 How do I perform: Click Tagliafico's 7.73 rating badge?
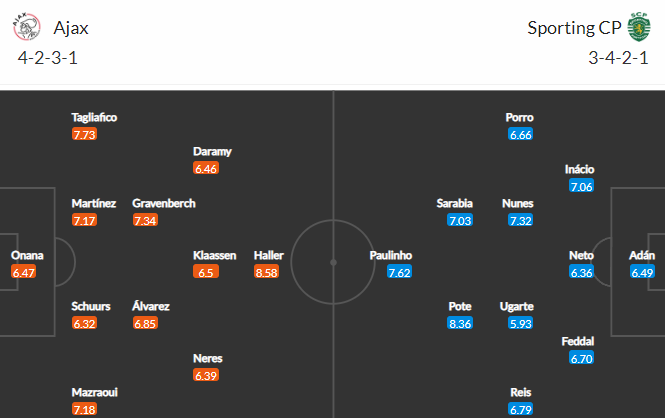click(x=84, y=134)
